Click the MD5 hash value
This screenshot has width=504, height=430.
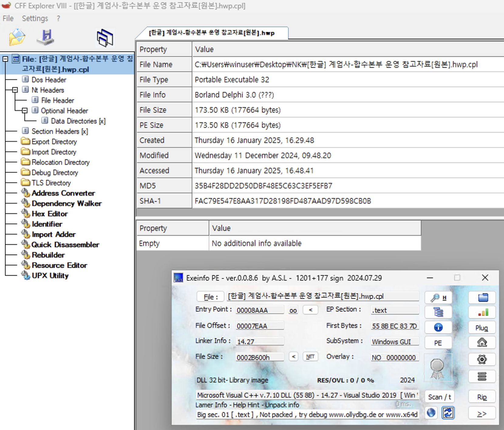(x=264, y=186)
